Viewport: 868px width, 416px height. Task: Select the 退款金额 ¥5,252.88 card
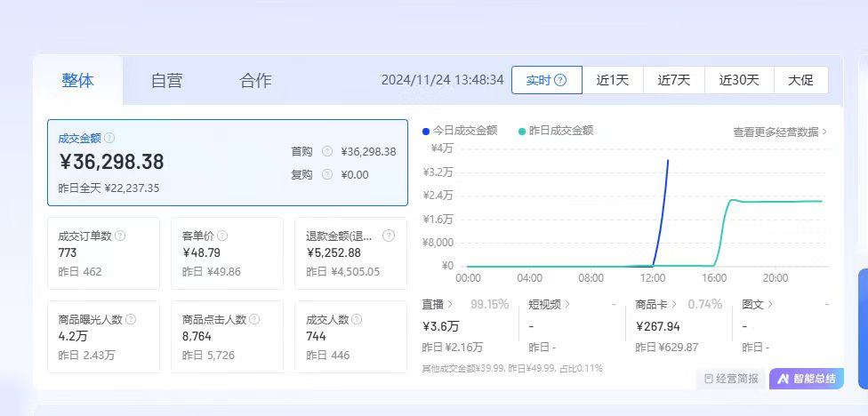point(351,253)
